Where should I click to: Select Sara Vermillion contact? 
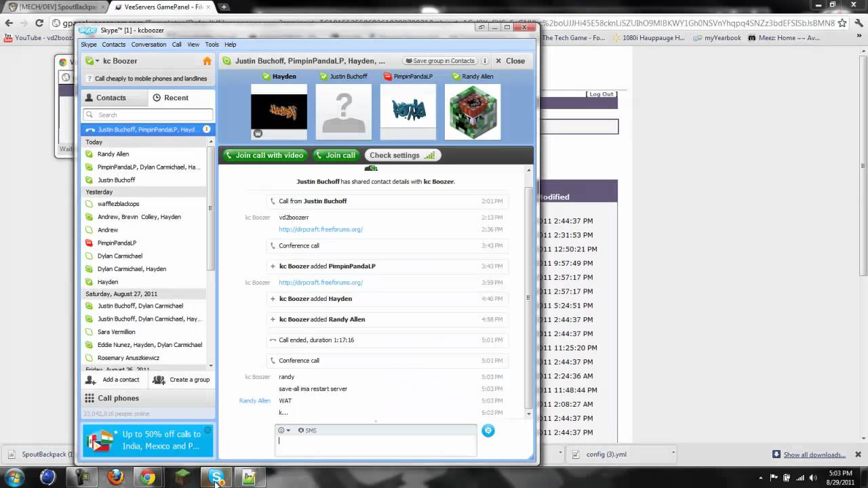coord(144,332)
